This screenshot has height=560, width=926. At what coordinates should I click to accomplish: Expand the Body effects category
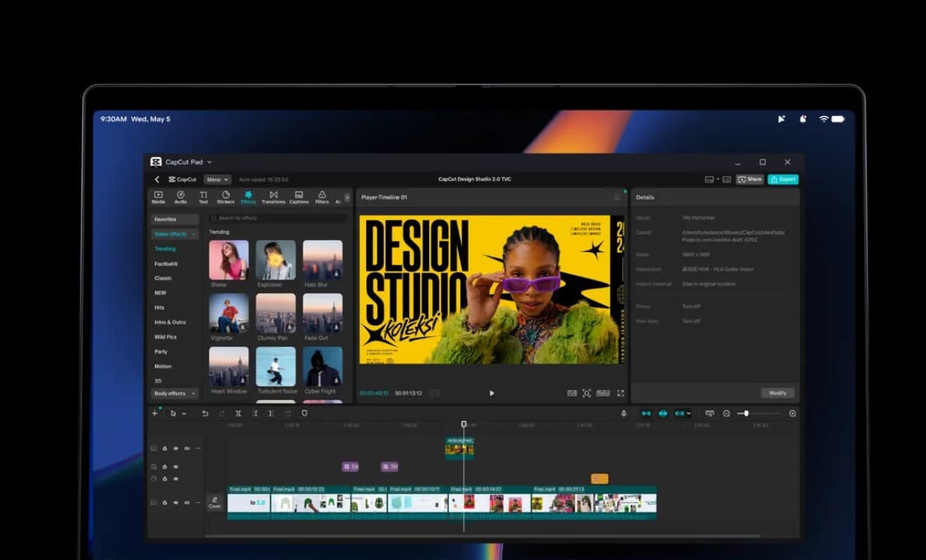pyautogui.click(x=175, y=393)
